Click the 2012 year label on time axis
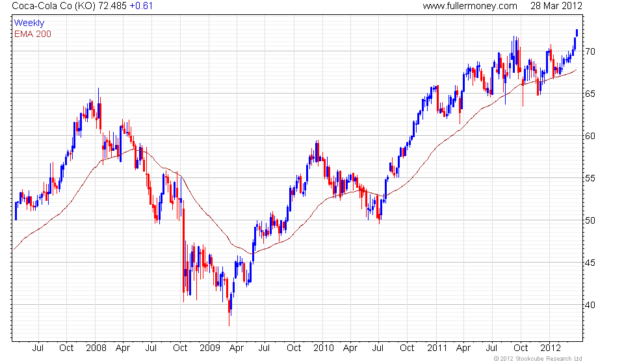The image size is (637, 364). (551, 348)
